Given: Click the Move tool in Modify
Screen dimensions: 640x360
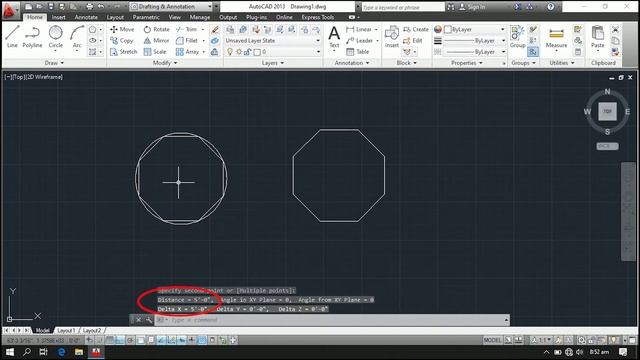Looking at the screenshot, I should [x=122, y=29].
